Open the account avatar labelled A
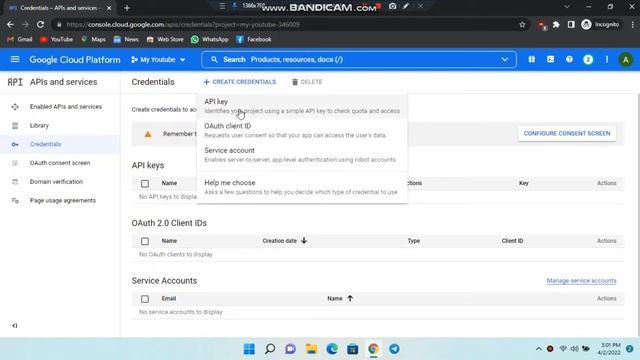 point(625,60)
